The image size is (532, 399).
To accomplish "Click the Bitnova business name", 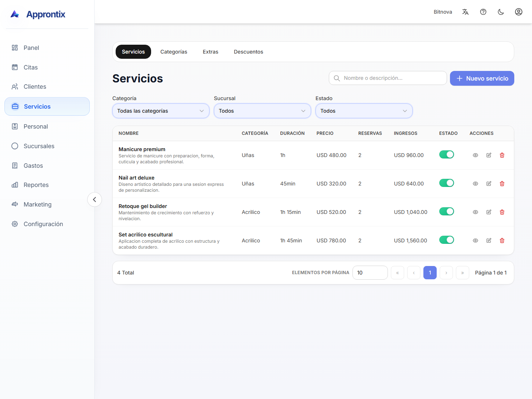I will tap(443, 12).
